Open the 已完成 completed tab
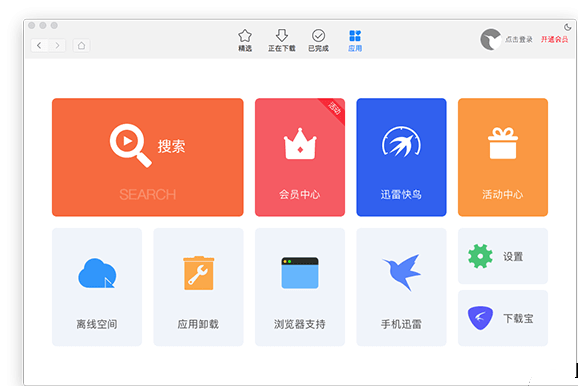Screen dimensions: 578x386 (318, 41)
